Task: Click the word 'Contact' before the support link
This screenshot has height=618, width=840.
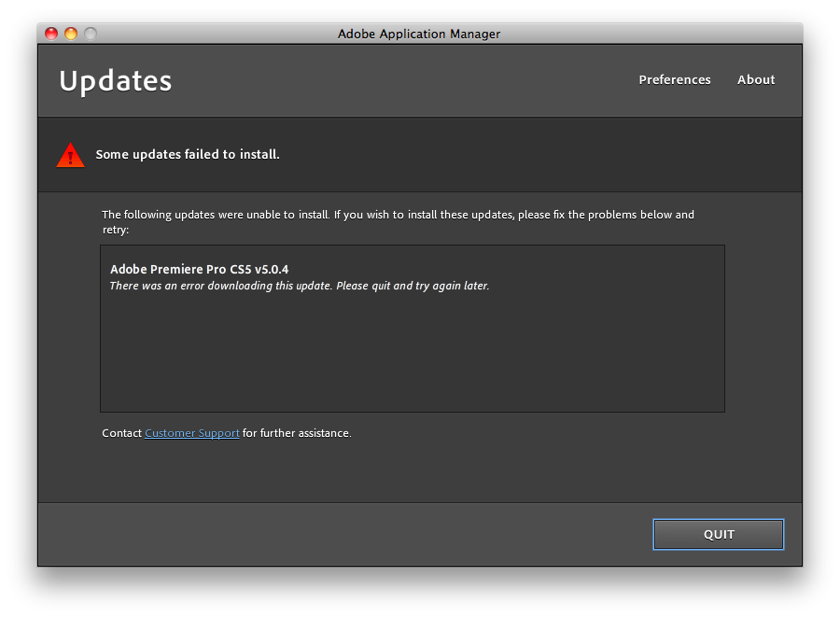Action: click(x=121, y=433)
